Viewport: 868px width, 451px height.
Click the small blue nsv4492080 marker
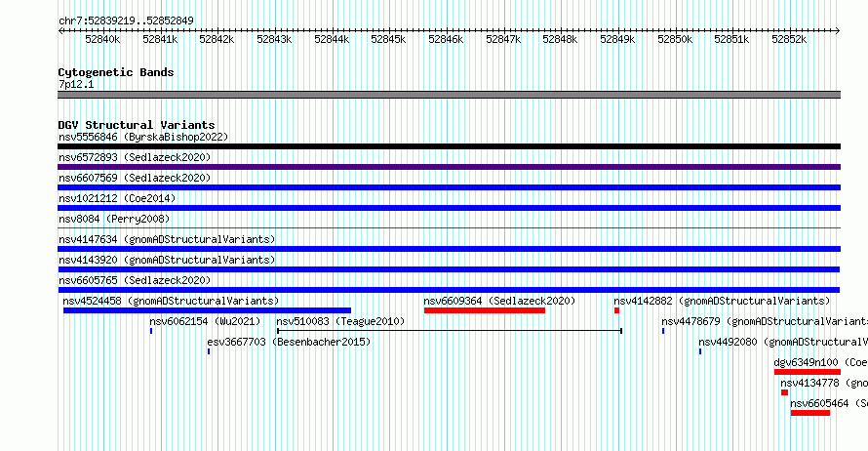(700, 351)
